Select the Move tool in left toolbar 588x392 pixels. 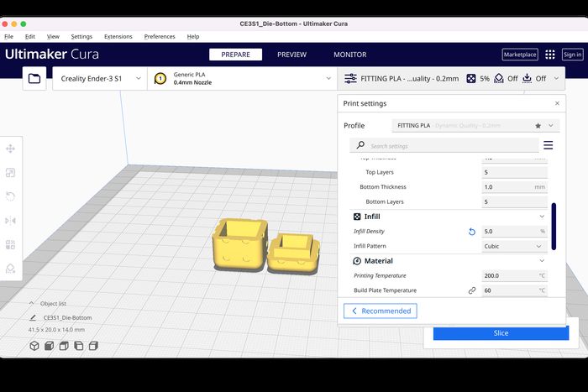pyautogui.click(x=11, y=149)
